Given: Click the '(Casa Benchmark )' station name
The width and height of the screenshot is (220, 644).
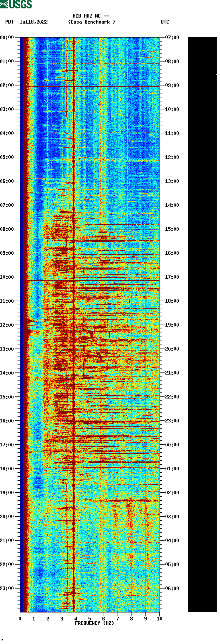Looking at the screenshot, I should (x=92, y=22).
